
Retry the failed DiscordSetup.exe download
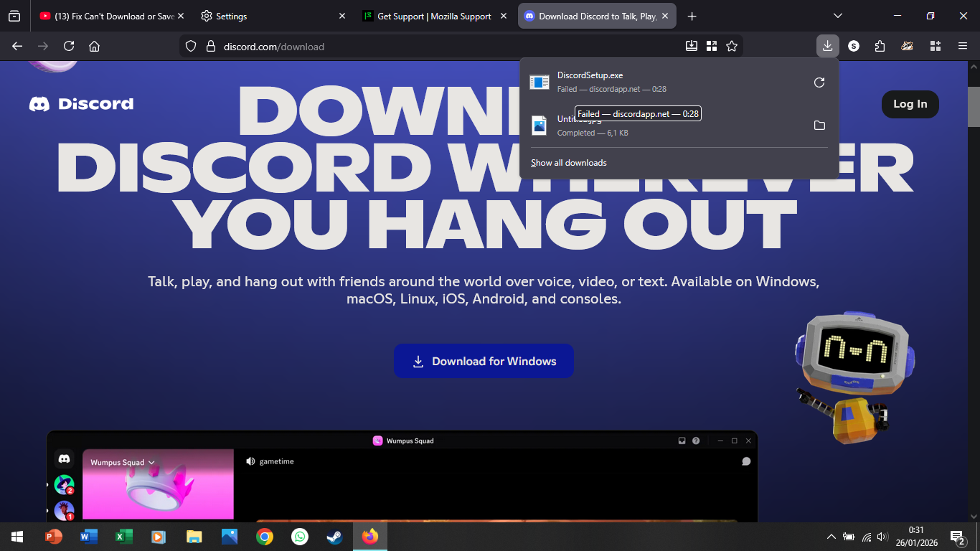point(819,83)
